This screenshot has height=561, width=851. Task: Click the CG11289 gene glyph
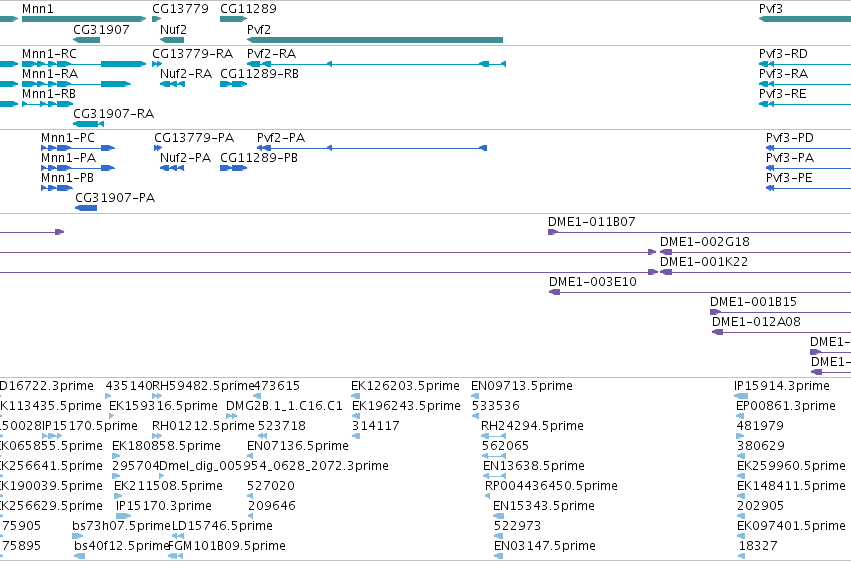[x=233, y=19]
